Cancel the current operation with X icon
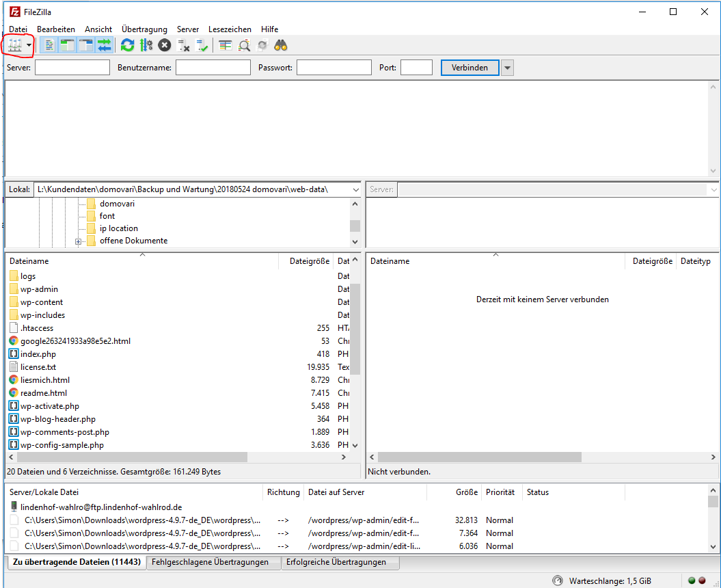 tap(165, 45)
